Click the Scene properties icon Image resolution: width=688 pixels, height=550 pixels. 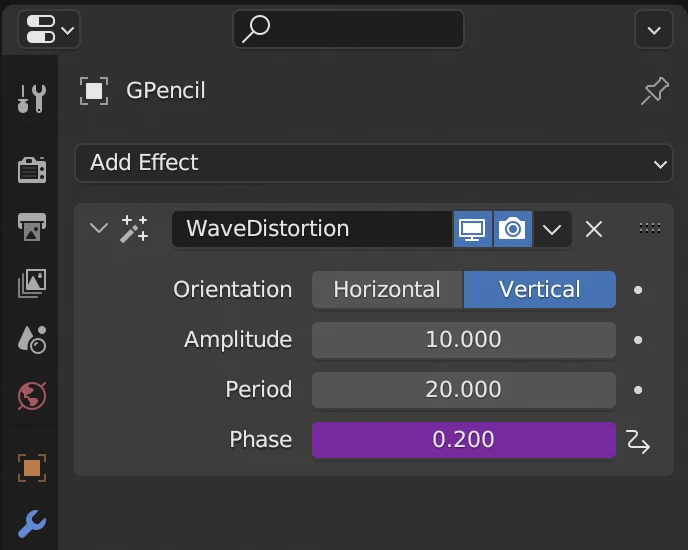(32, 340)
